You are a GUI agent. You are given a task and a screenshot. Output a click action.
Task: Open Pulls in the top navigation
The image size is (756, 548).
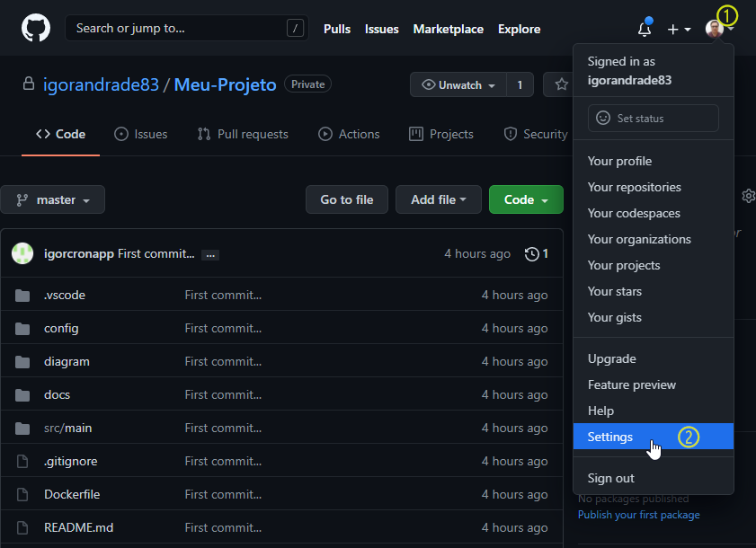point(337,29)
